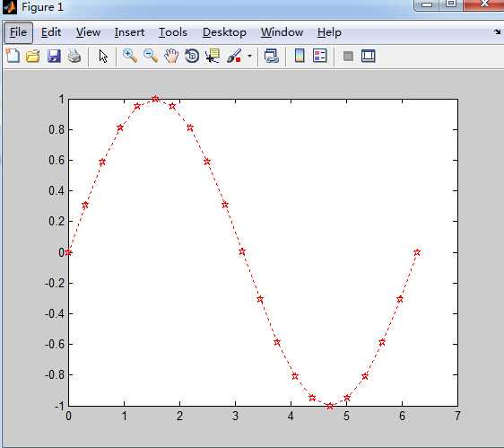The height and width of the screenshot is (448, 504).
Task: Select the Edit Plot arrow tool
Action: point(103,57)
